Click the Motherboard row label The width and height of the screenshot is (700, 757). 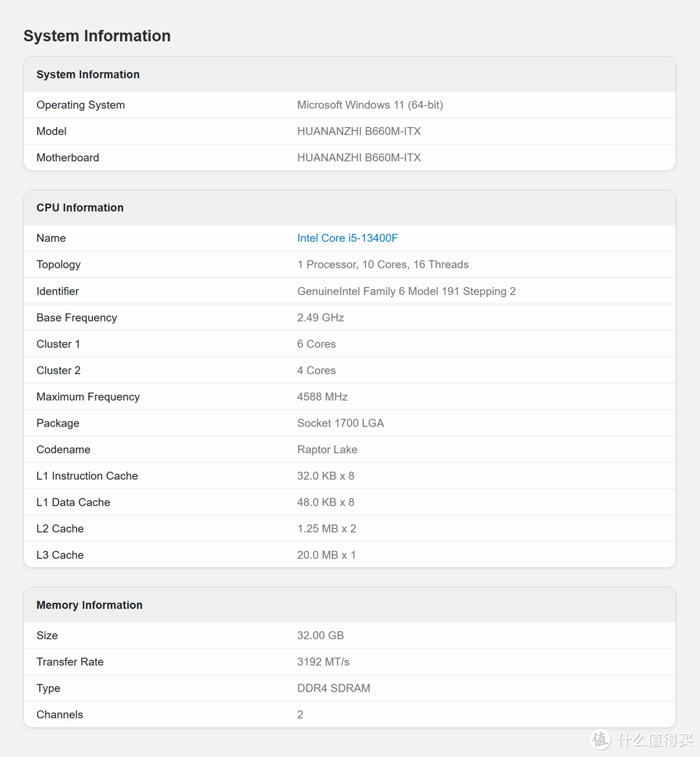[67, 158]
